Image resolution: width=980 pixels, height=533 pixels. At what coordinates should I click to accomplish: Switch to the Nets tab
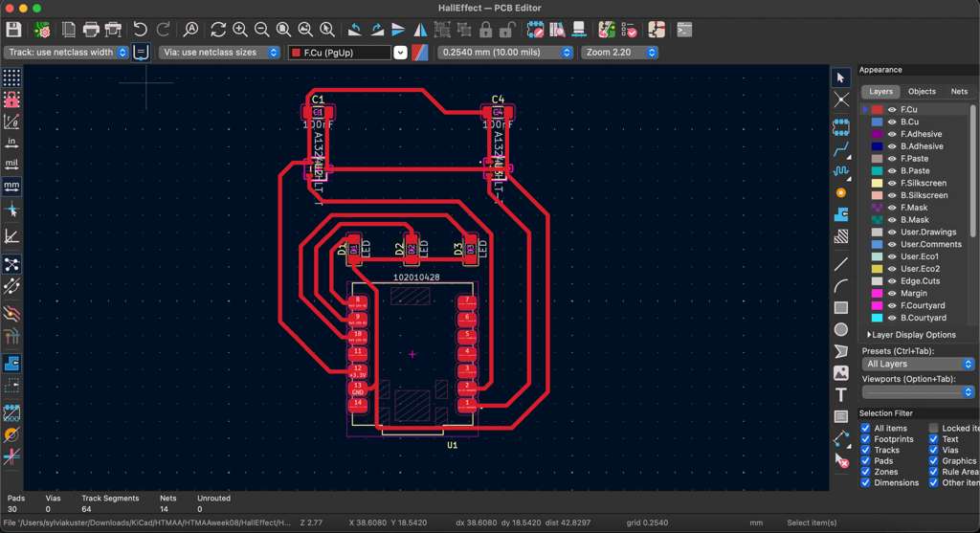tap(958, 92)
